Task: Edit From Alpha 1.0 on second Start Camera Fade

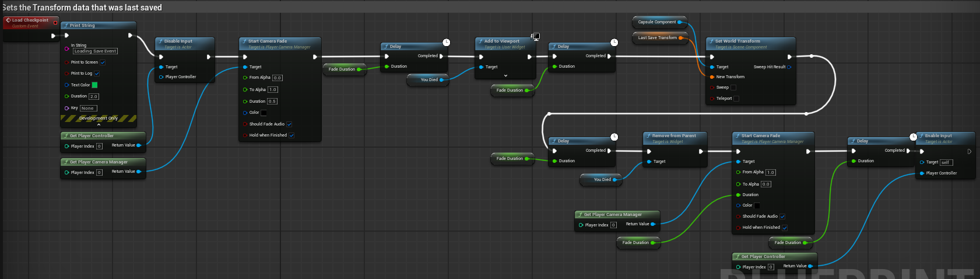Action: (771, 173)
